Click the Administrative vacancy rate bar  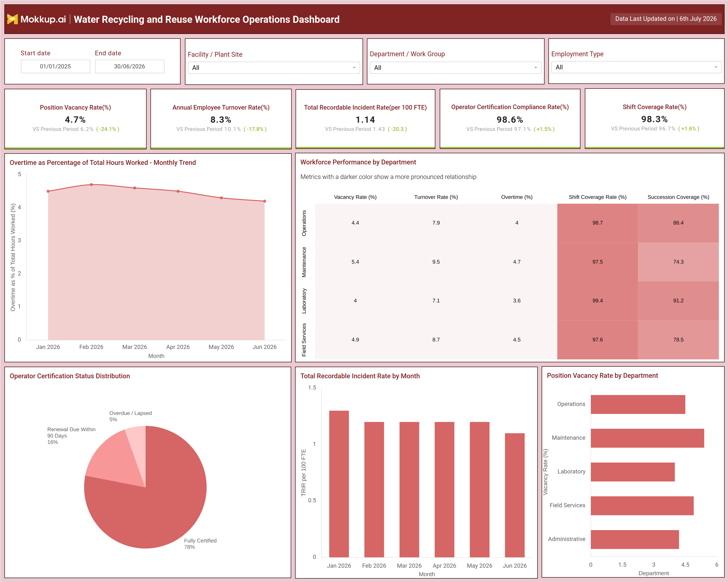click(x=635, y=540)
